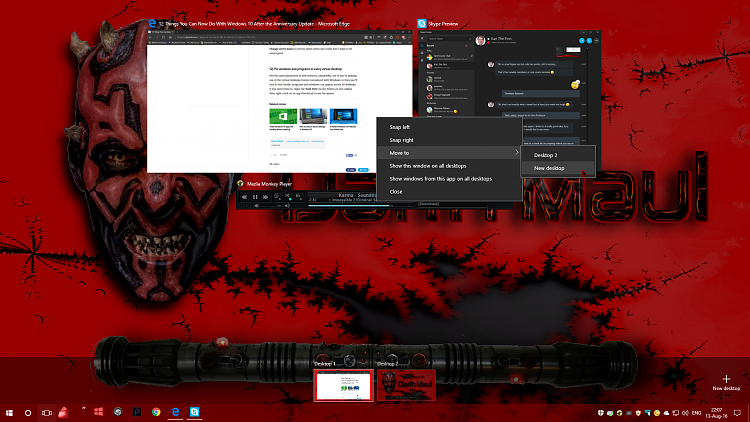Toggle the Task View taskbar button
The width and height of the screenshot is (750, 422).
pos(46,412)
